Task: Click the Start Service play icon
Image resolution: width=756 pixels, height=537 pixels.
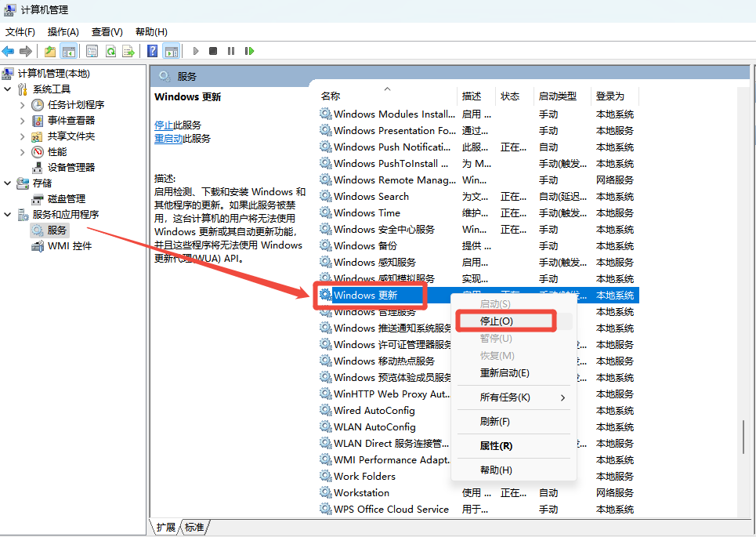Action: [x=195, y=51]
